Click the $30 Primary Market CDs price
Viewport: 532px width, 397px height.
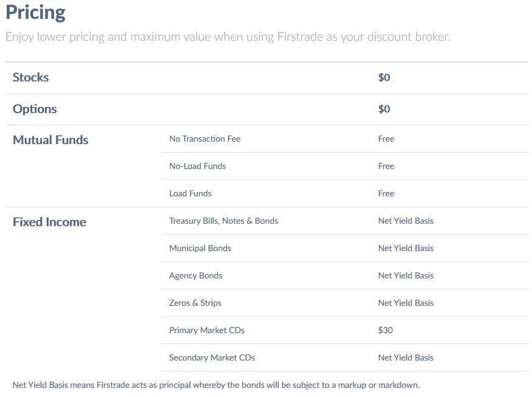pyautogui.click(x=385, y=330)
